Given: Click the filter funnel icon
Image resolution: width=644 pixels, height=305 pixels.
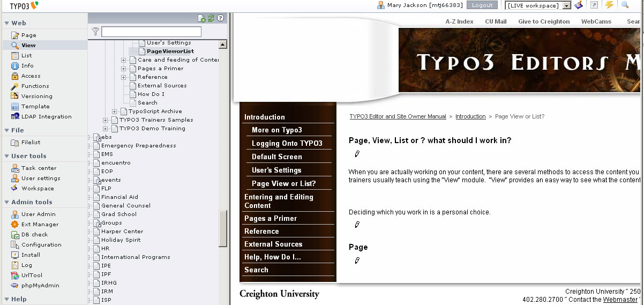Looking at the screenshot, I should pyautogui.click(x=95, y=32).
